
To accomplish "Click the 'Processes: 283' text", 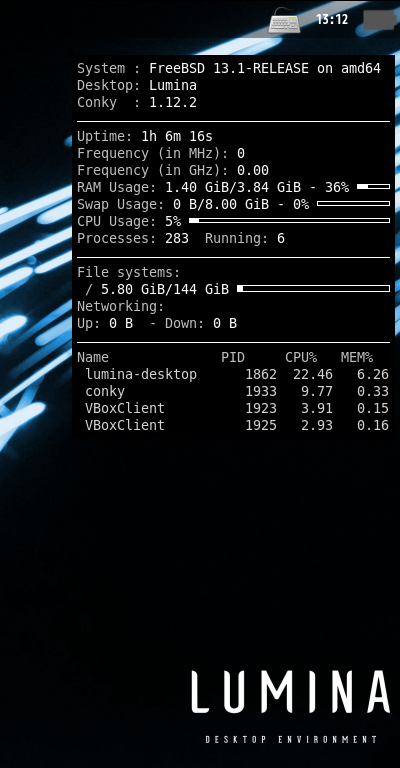I will pos(133,239).
